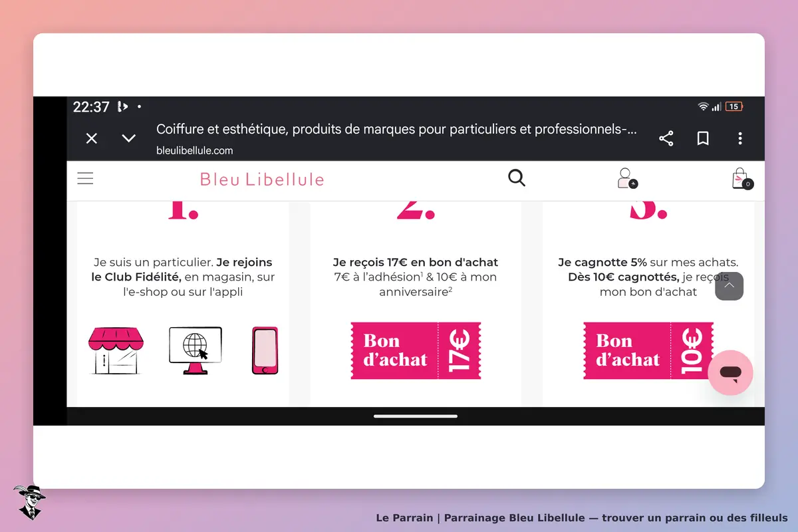Tap the Wi-Fi status icon
Screen dimensions: 798x532
703,106
